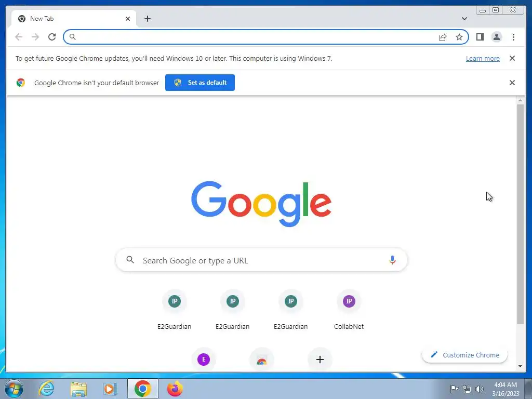Viewport: 532px width, 399px height.
Task: Click the magnifier icon in Google search box
Action: [x=130, y=260]
